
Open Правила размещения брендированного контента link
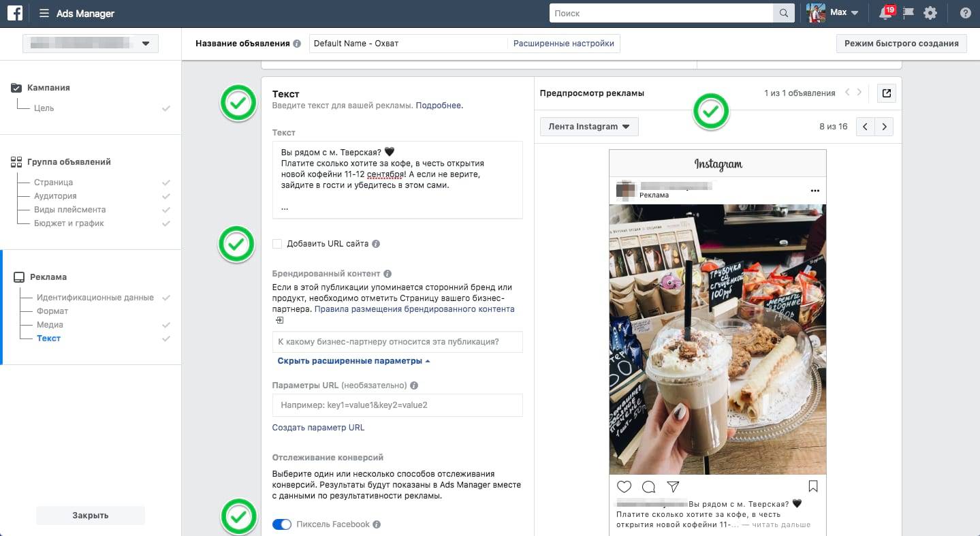[x=414, y=309]
